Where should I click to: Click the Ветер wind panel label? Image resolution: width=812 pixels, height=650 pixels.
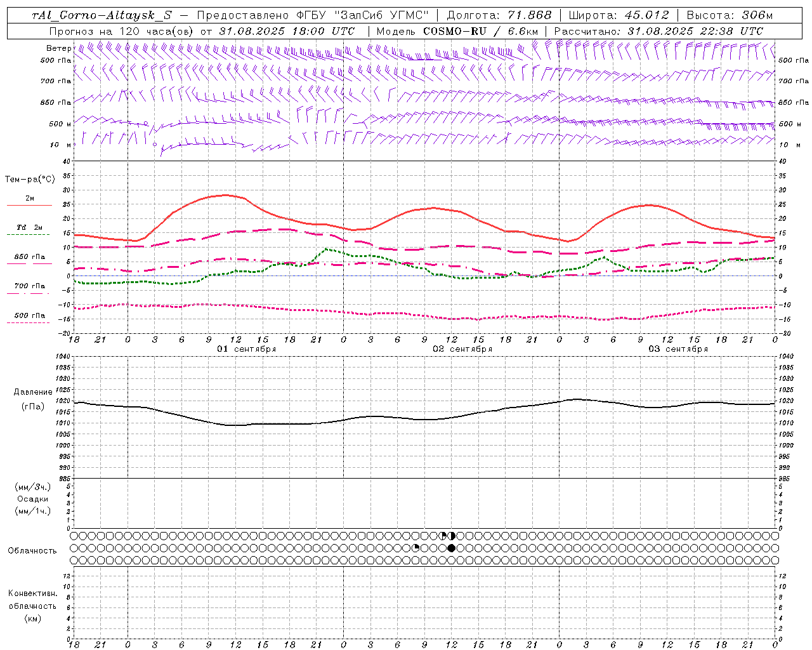pos(59,48)
